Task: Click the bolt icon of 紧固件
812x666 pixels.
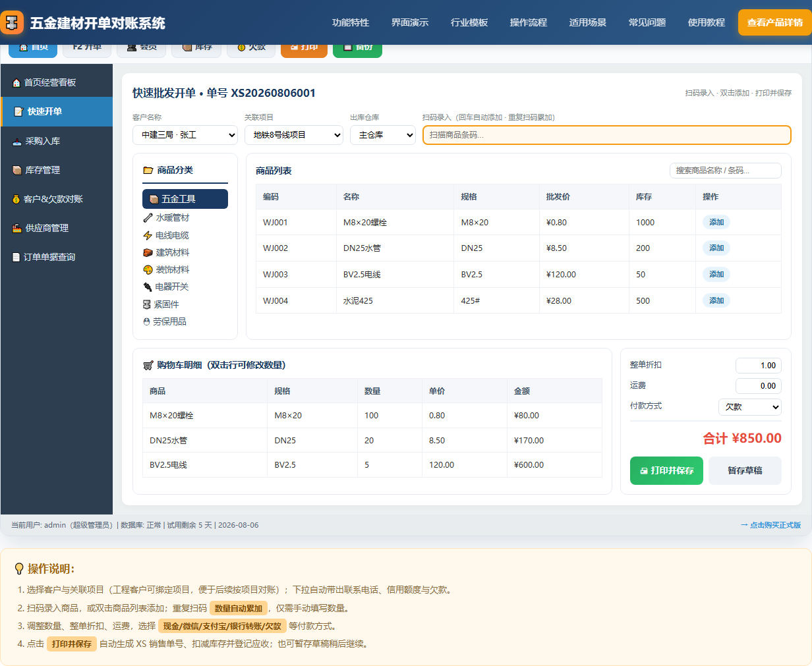Action: pos(147,305)
